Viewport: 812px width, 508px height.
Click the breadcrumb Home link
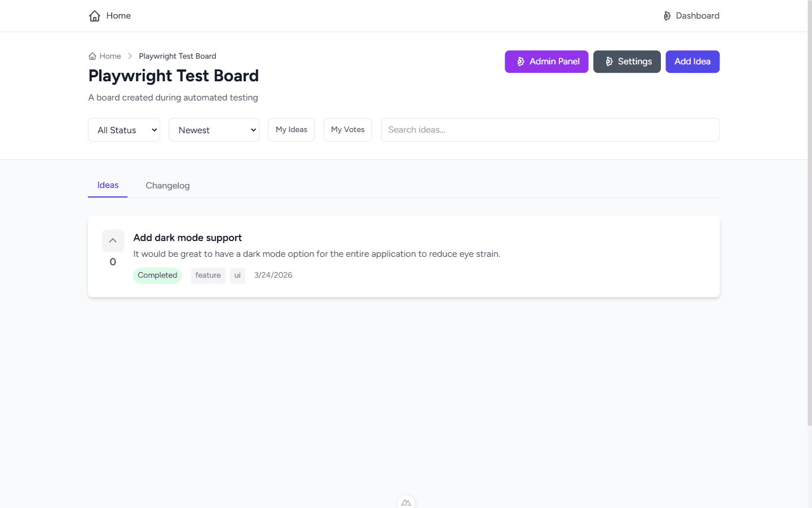click(x=105, y=56)
